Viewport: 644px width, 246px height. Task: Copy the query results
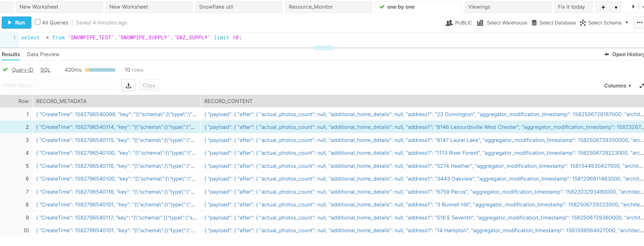[149, 85]
